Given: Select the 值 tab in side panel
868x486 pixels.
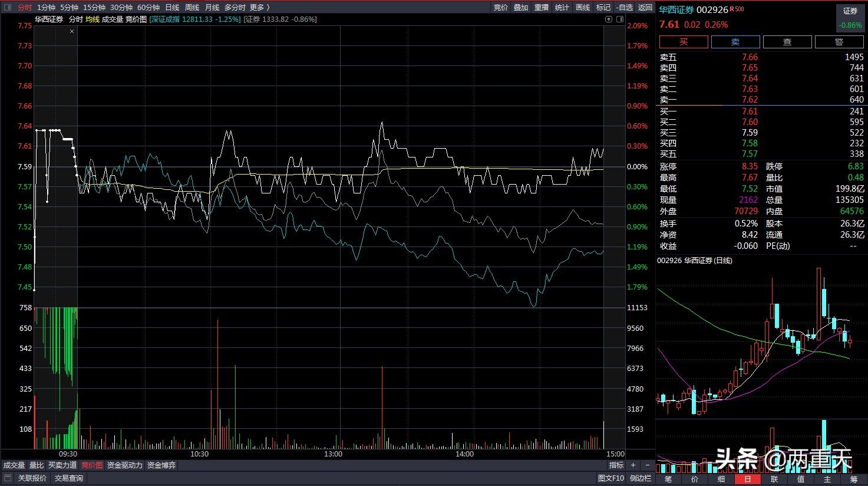Looking at the screenshot, I should coord(801,480).
